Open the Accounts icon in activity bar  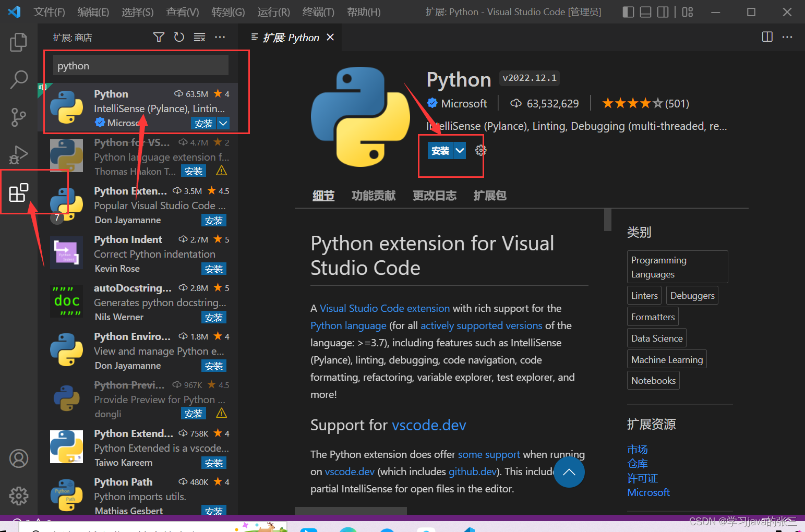(19, 458)
